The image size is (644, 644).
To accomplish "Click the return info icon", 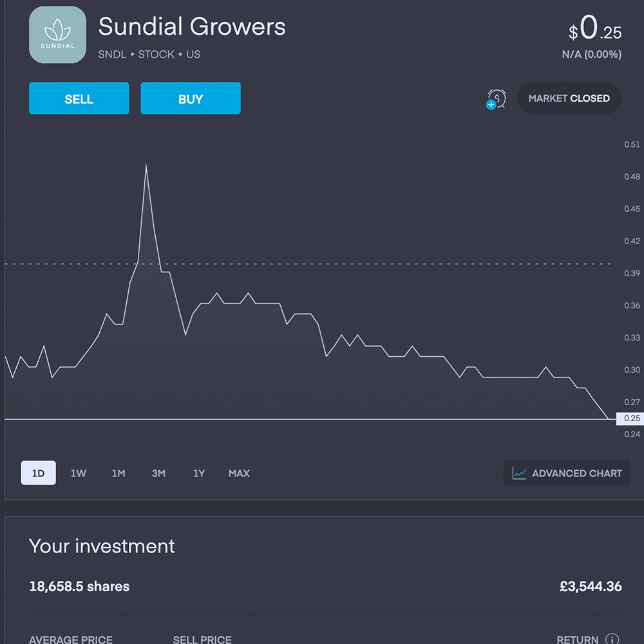I will (x=612, y=639).
